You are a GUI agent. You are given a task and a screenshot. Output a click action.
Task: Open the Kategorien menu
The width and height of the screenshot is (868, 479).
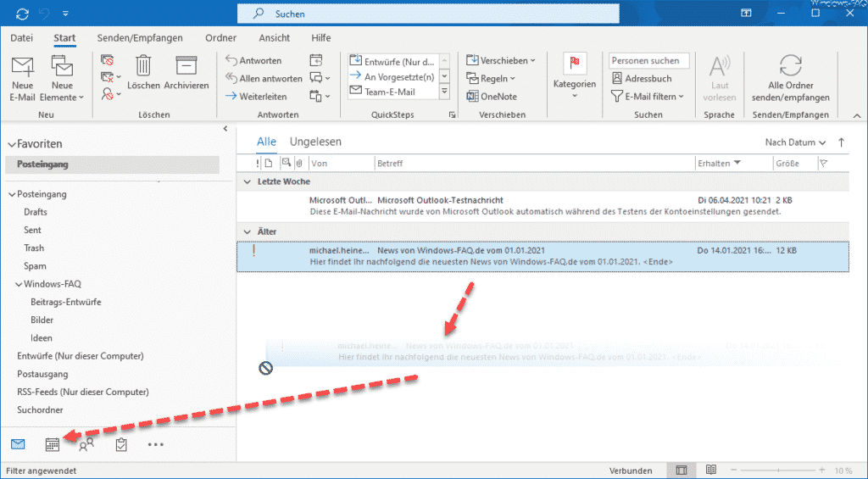click(x=575, y=77)
